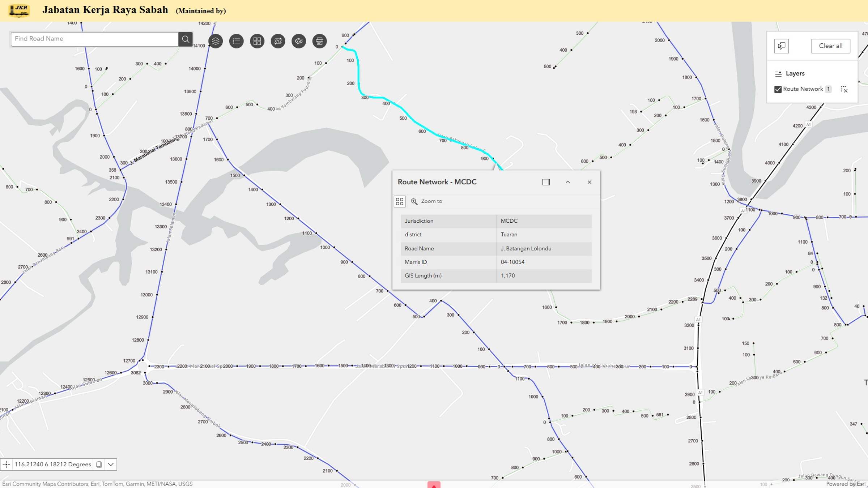This screenshot has width=868, height=488.
Task: Open popup feature actions menu
Action: 400,201
